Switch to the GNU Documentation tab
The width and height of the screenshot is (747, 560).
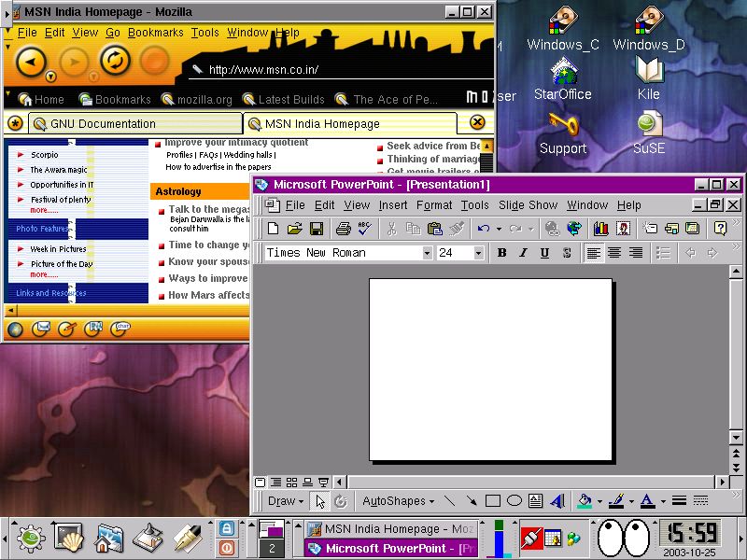pos(103,123)
